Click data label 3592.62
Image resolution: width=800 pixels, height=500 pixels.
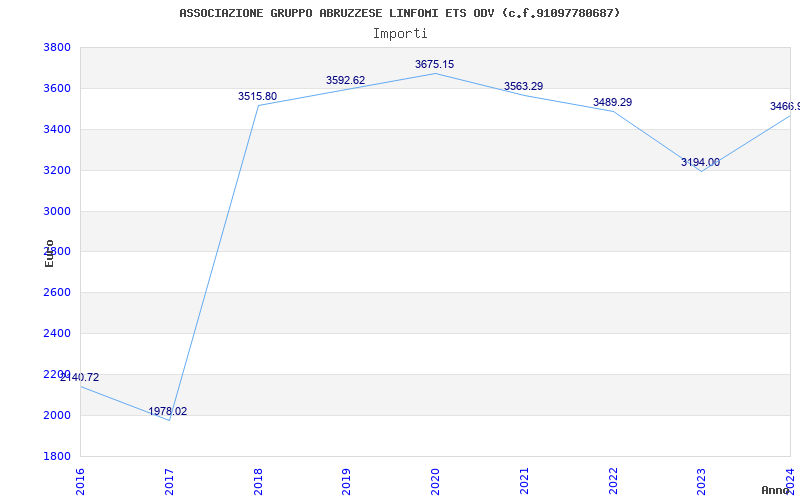coord(346,80)
